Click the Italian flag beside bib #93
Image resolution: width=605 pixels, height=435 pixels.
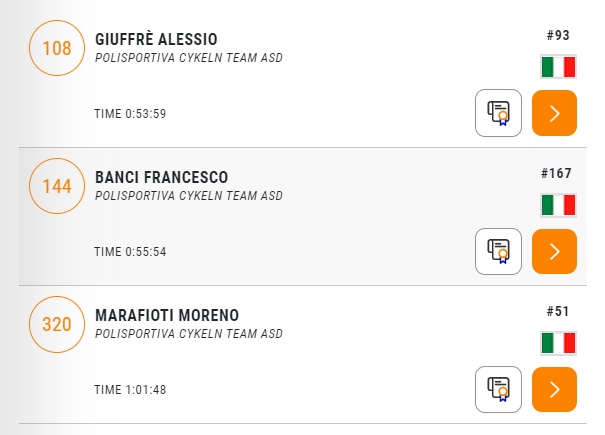(558, 67)
